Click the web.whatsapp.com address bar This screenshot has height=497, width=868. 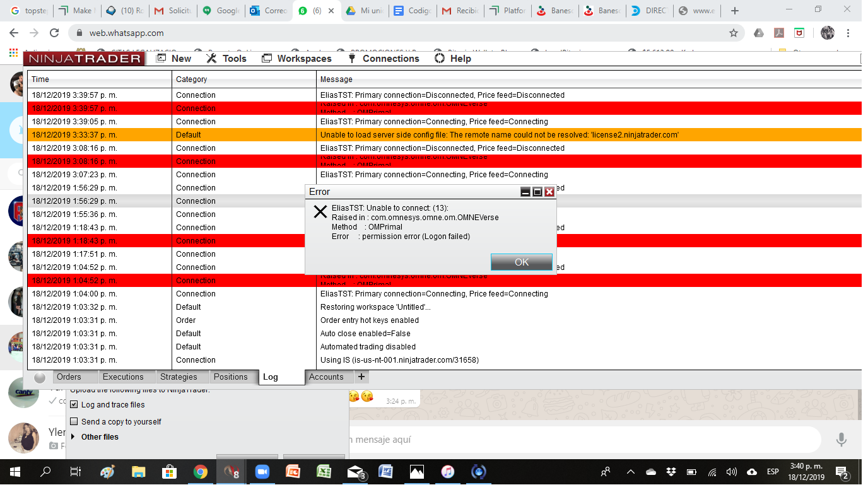pyautogui.click(x=408, y=33)
